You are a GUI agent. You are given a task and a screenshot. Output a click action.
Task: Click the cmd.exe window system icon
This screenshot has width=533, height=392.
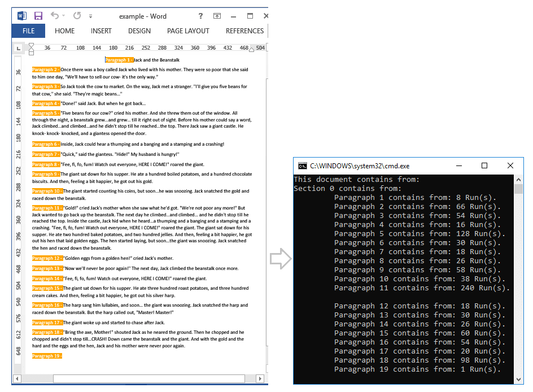pyautogui.click(x=303, y=166)
